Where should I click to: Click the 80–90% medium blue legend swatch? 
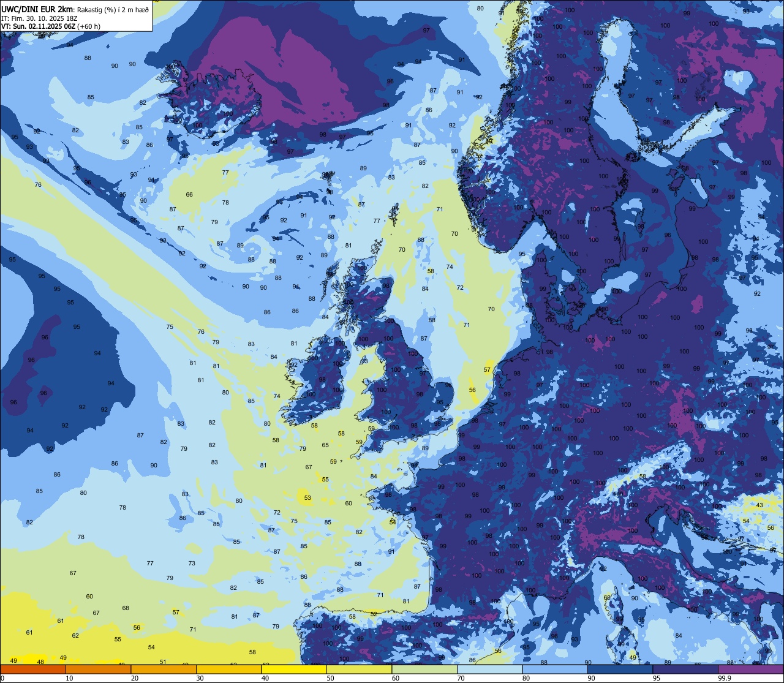point(555,669)
